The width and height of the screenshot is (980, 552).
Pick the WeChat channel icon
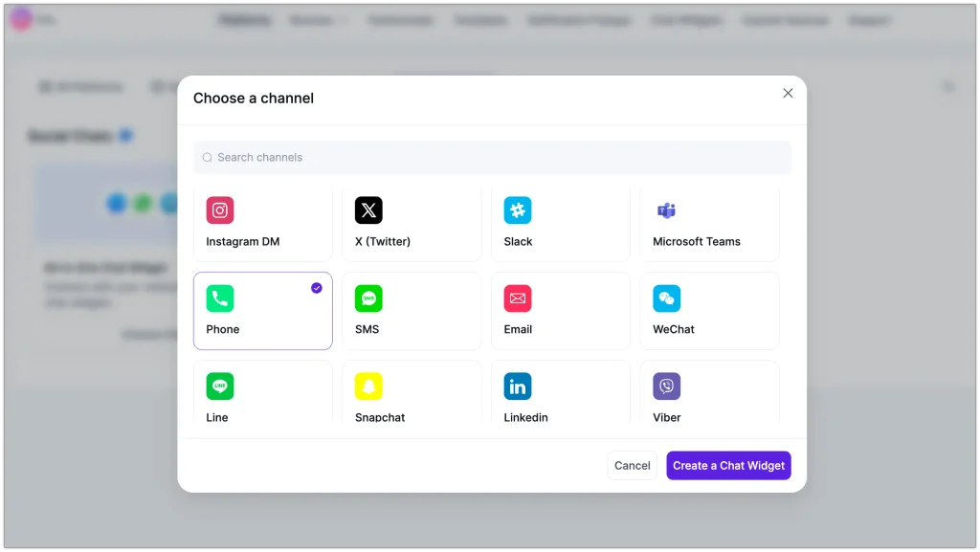[x=666, y=298]
